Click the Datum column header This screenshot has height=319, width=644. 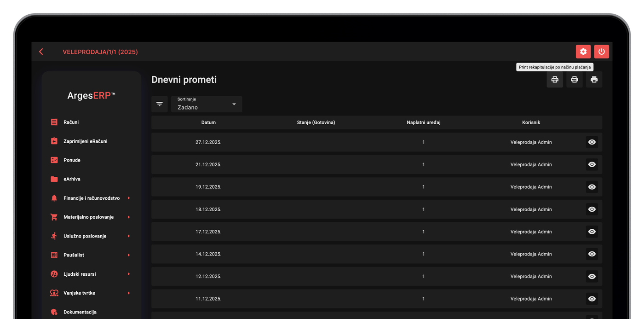click(208, 122)
